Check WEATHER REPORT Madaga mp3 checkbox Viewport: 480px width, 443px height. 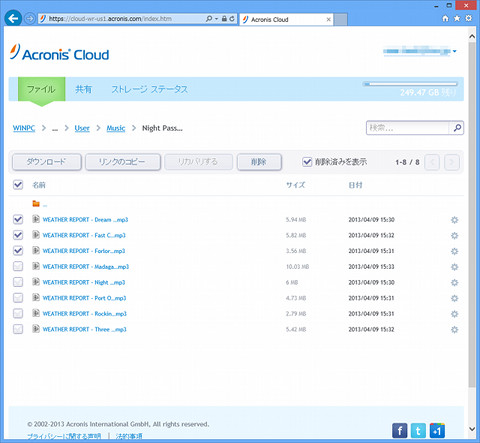coord(18,266)
